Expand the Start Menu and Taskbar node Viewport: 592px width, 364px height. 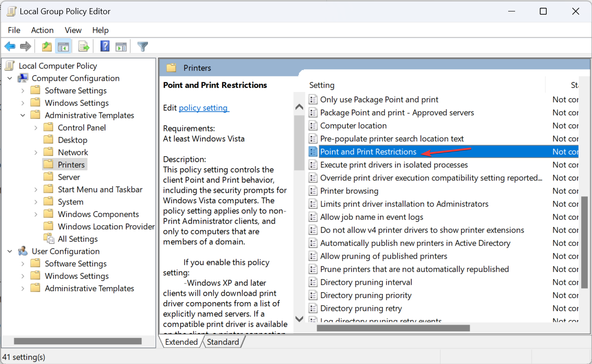[36, 190]
